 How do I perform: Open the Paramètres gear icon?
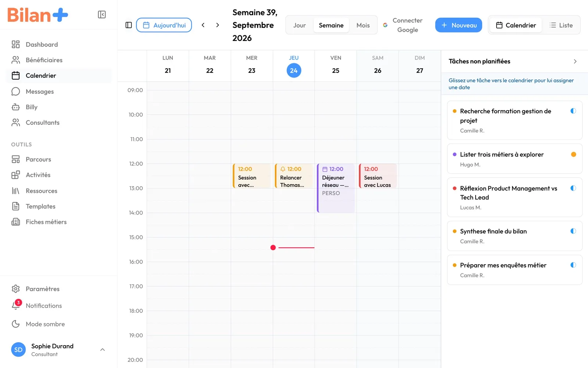(x=15, y=289)
